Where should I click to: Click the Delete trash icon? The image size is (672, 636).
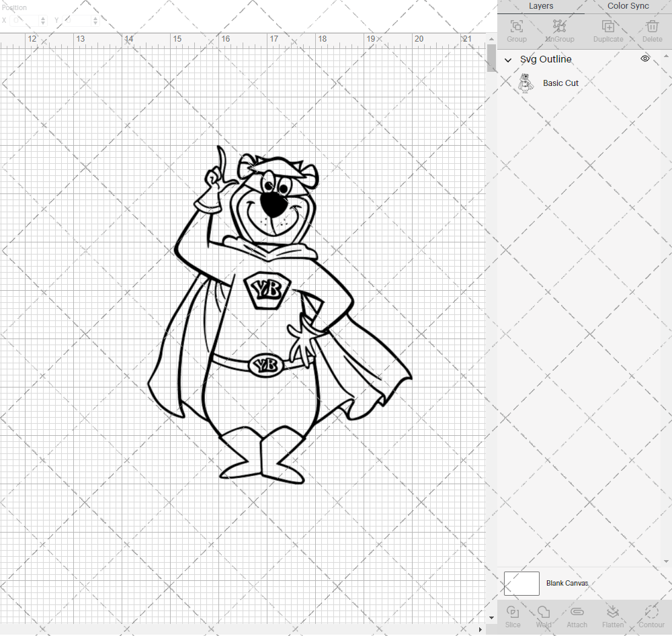click(652, 27)
